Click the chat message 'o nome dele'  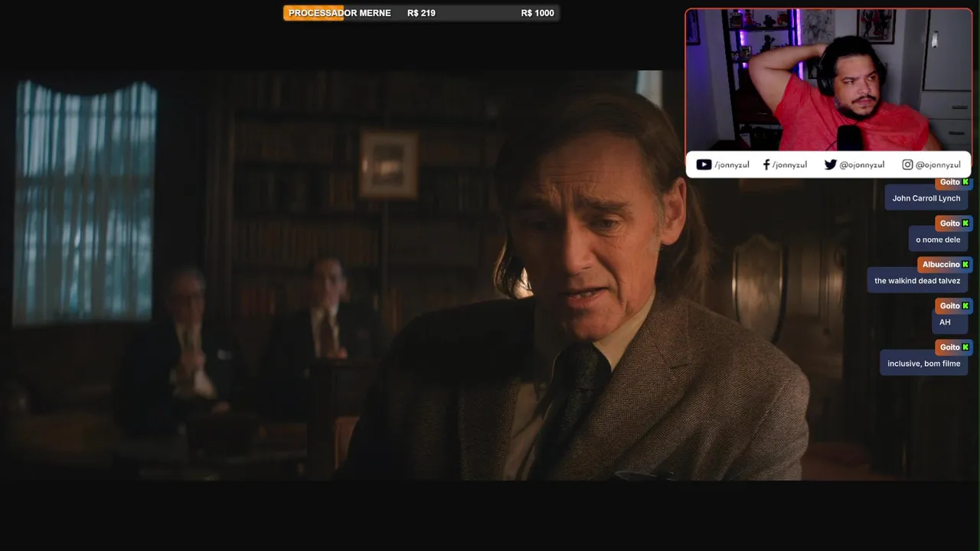(938, 240)
